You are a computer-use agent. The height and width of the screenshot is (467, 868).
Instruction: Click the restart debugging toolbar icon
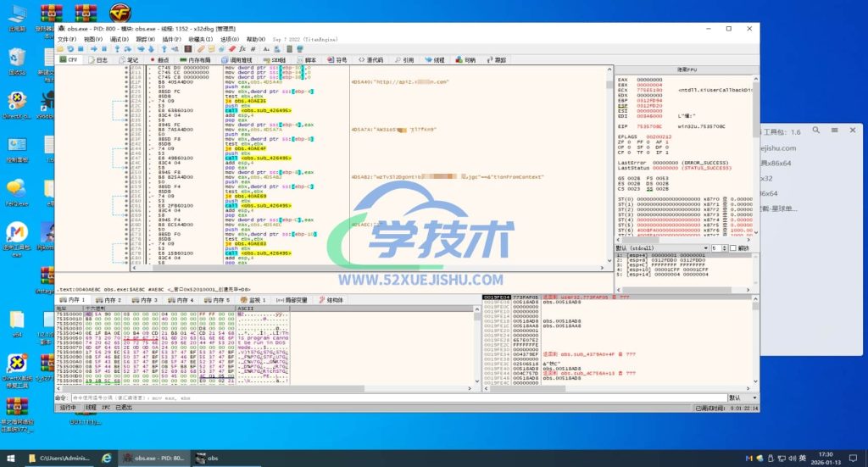[x=70, y=49]
